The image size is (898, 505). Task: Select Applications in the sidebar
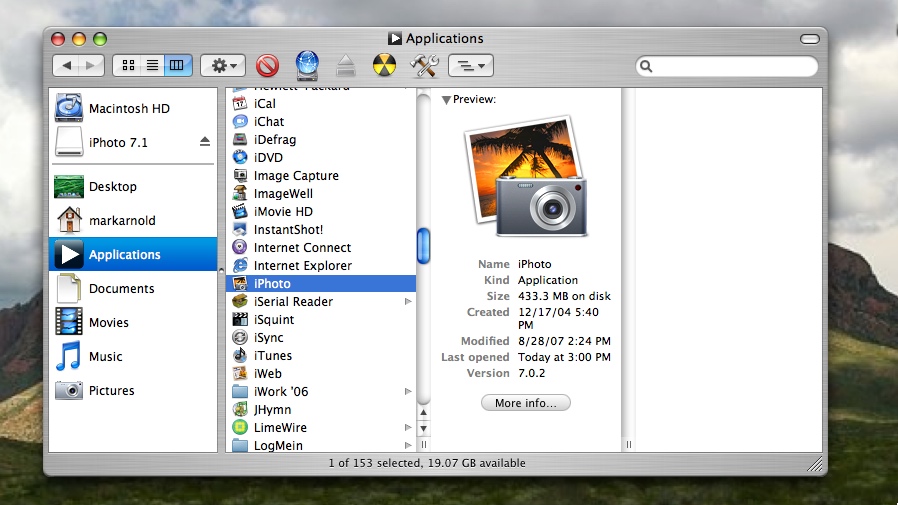pyautogui.click(x=133, y=254)
